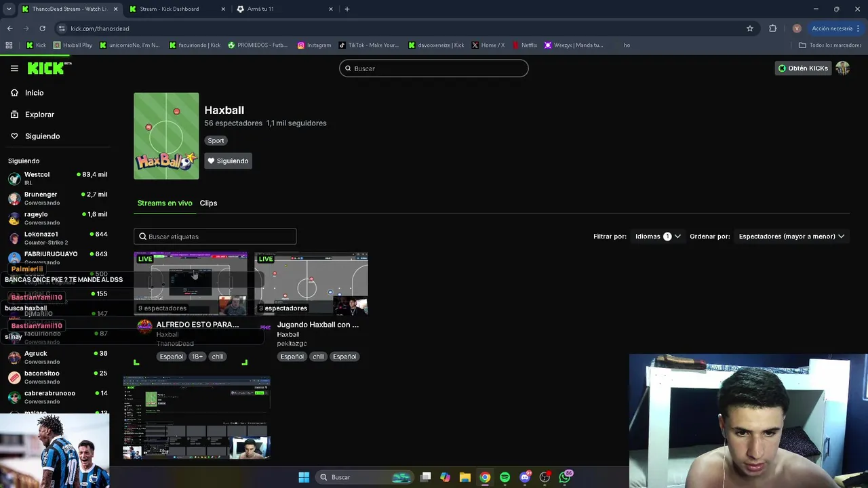
Task: Close the ThanosDead Stream browser tab
Action: click(115, 9)
